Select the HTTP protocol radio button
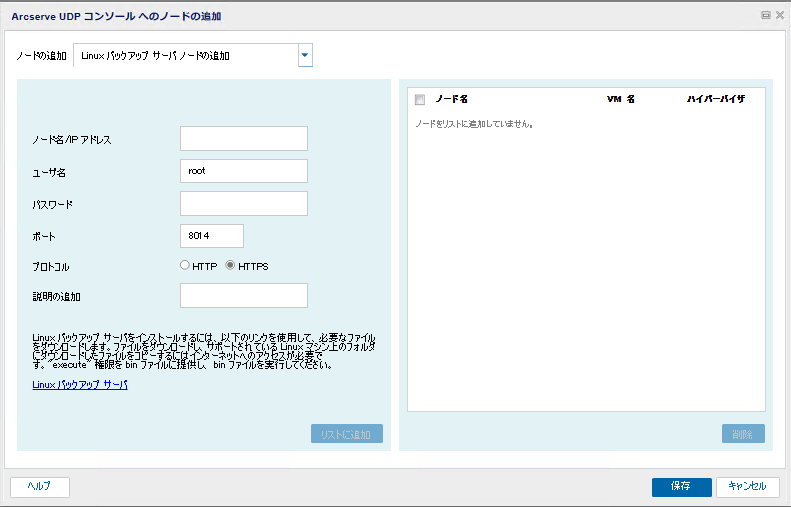This screenshot has width=791, height=507. (185, 265)
